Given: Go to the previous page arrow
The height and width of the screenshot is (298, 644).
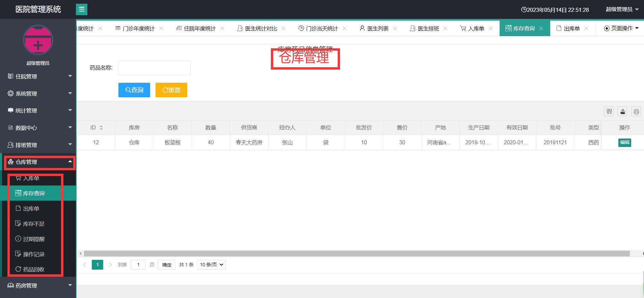Looking at the screenshot, I should coord(85,265).
